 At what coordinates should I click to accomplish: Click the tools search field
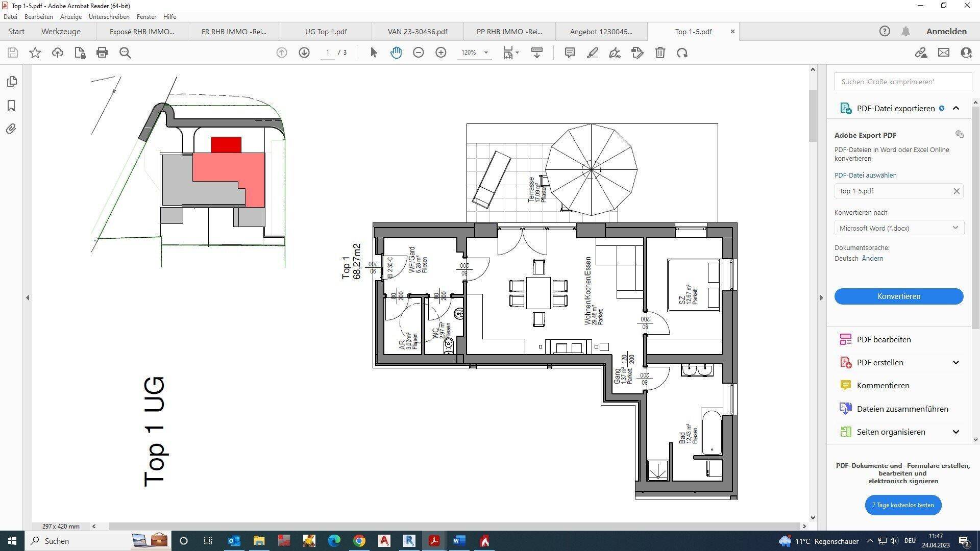(903, 82)
